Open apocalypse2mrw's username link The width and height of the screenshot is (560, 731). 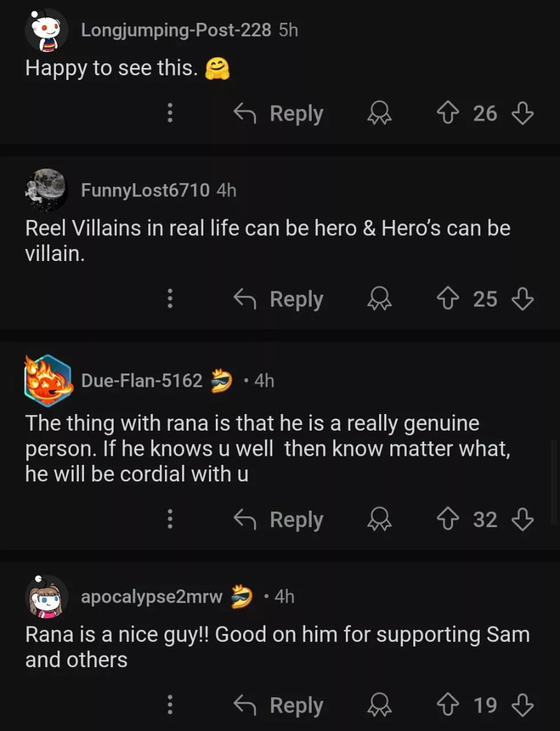click(x=151, y=596)
